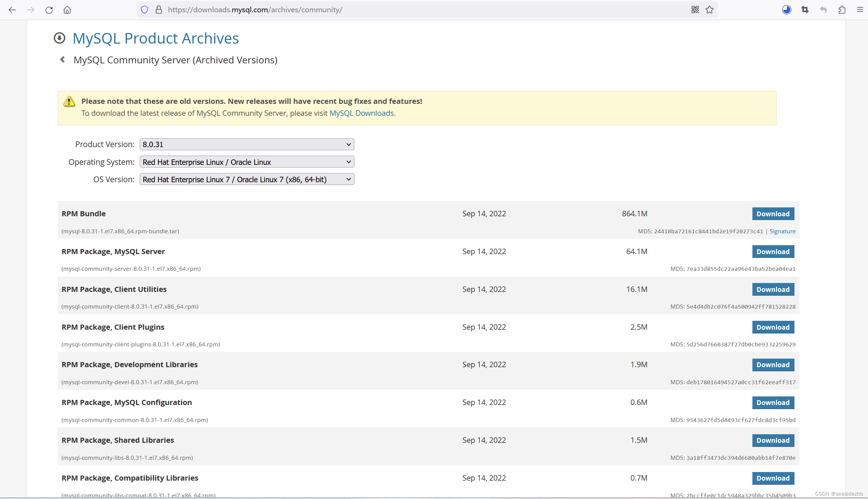Click the browser forward navigation arrow
This screenshot has height=499, width=868.
click(30, 10)
